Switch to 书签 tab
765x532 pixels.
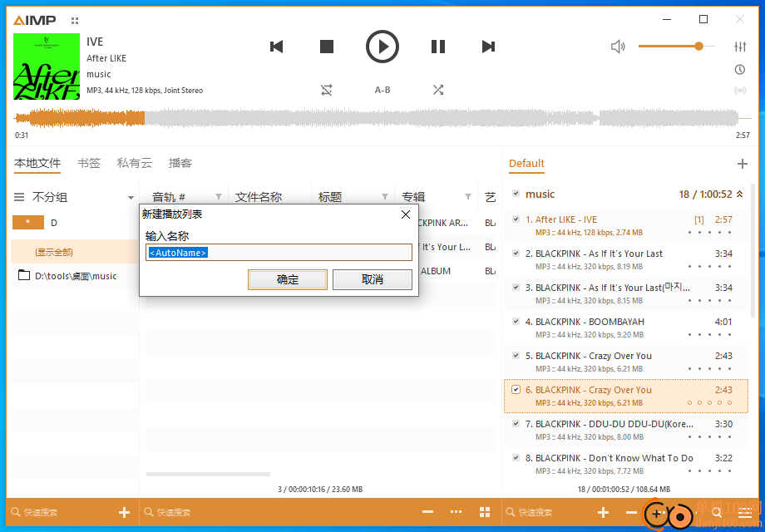tap(89, 164)
